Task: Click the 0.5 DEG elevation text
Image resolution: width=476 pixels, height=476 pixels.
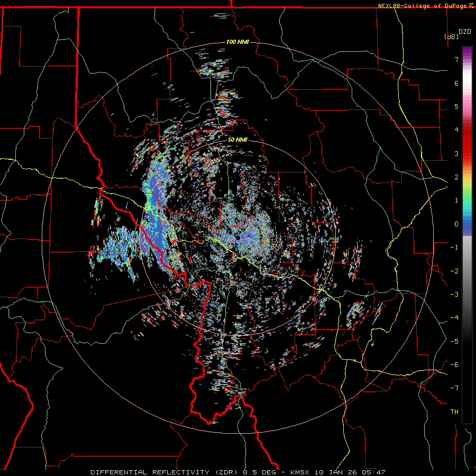Action: (259, 472)
